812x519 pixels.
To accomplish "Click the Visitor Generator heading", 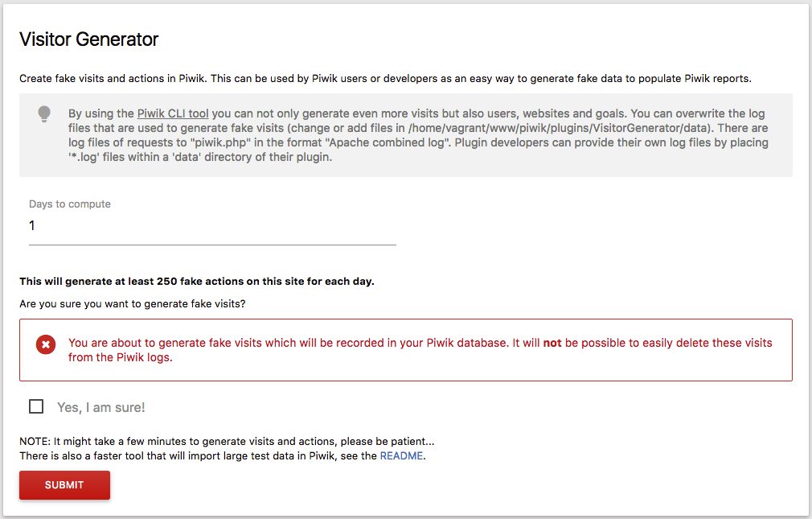I will point(89,39).
